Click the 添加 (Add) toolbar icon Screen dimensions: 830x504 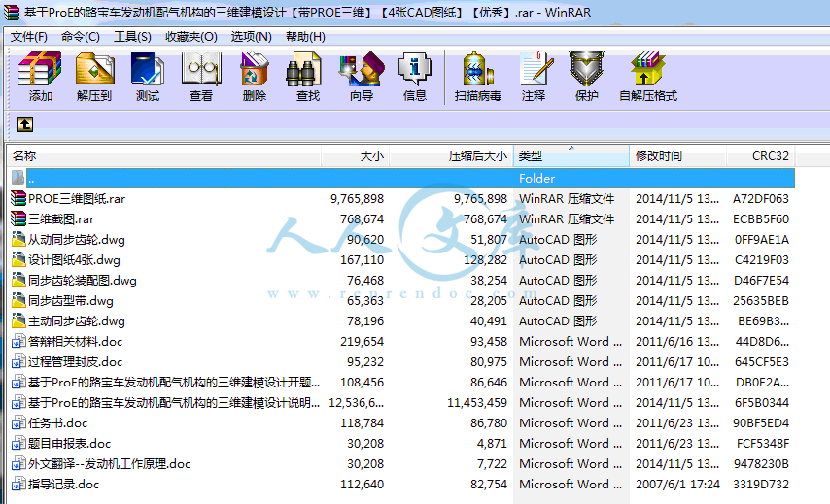click(40, 69)
